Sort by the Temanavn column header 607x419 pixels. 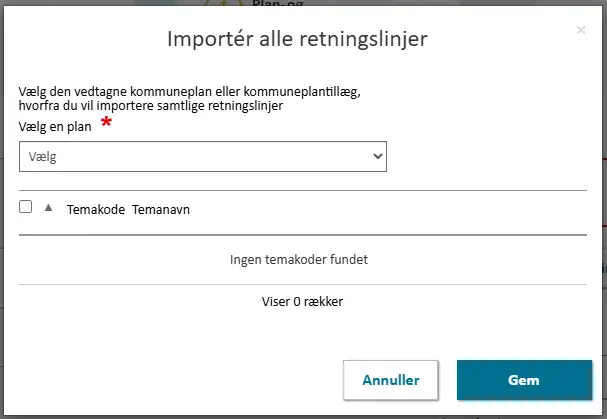(161, 210)
